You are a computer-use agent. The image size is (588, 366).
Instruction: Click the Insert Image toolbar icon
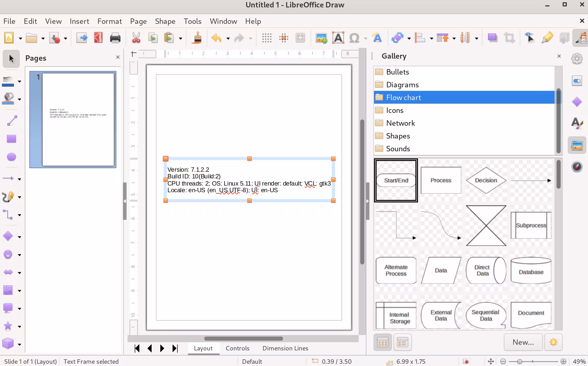click(x=321, y=38)
